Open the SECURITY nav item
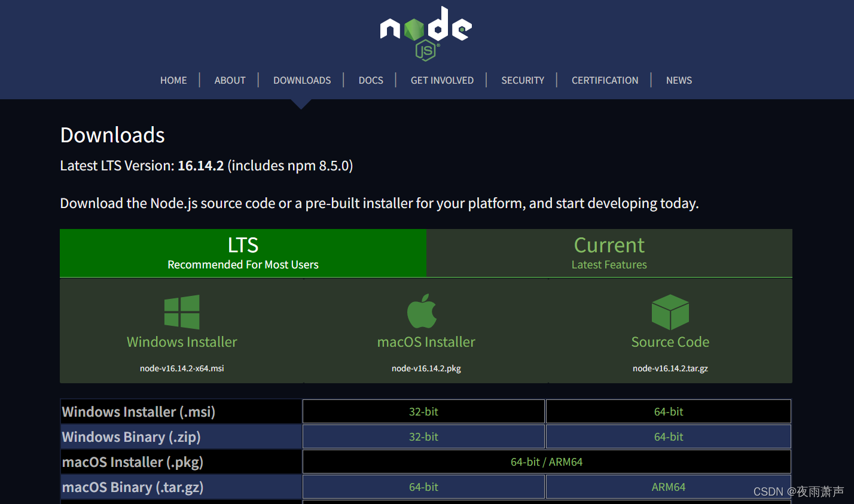This screenshot has height=504, width=854. (x=523, y=80)
